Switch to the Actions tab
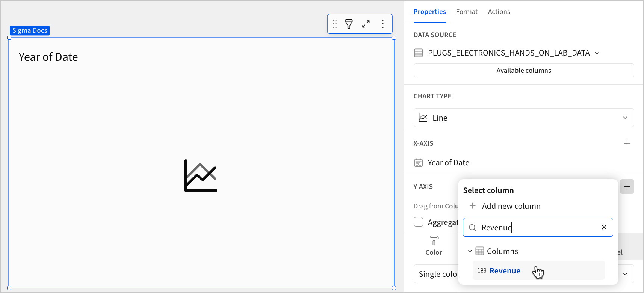 (499, 12)
